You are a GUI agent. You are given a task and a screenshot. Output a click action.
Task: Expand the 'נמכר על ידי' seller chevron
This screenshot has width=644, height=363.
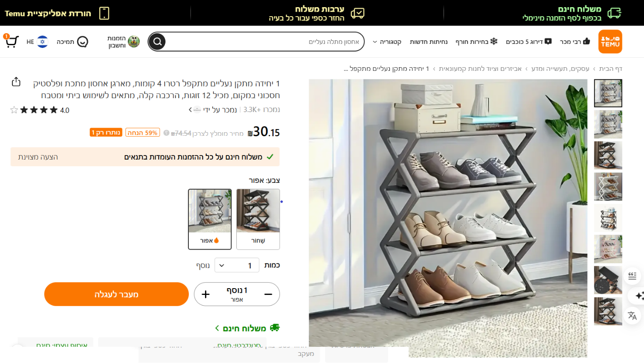[x=190, y=109]
